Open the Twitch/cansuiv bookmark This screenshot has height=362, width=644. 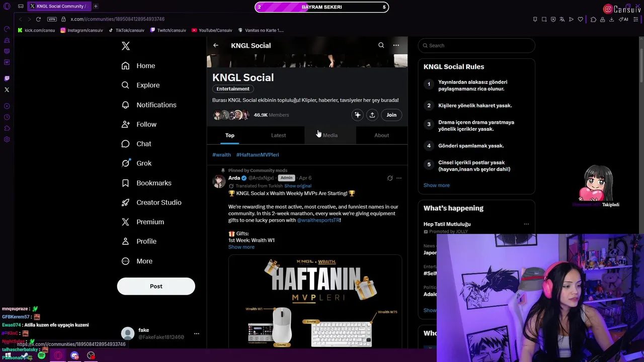[168, 30]
